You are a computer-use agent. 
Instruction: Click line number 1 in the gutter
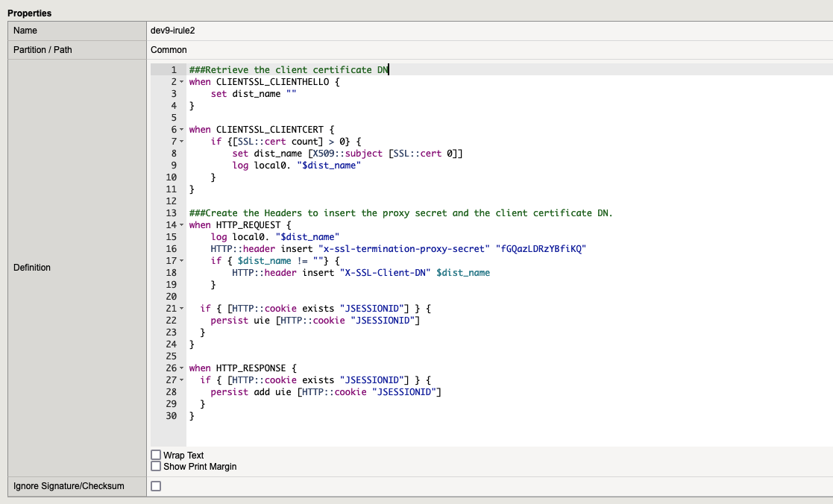(173, 70)
